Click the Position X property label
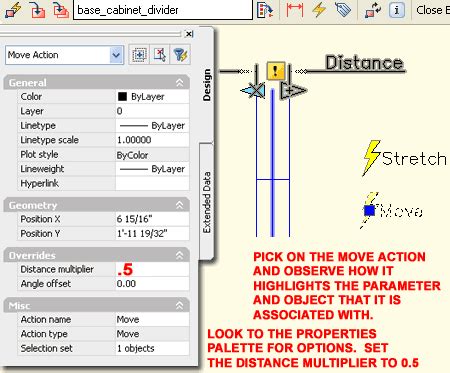The image size is (450, 373). click(x=40, y=219)
